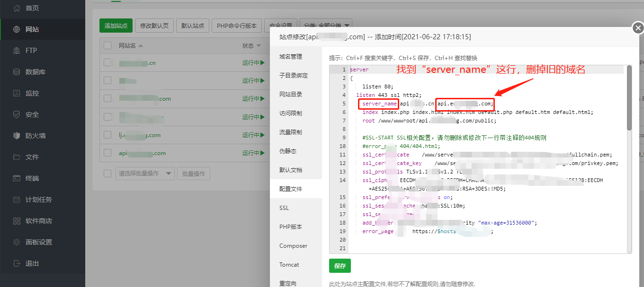644x287 pixels.
Task: Open the 面板设置 gear icon
Action: (x=17, y=242)
